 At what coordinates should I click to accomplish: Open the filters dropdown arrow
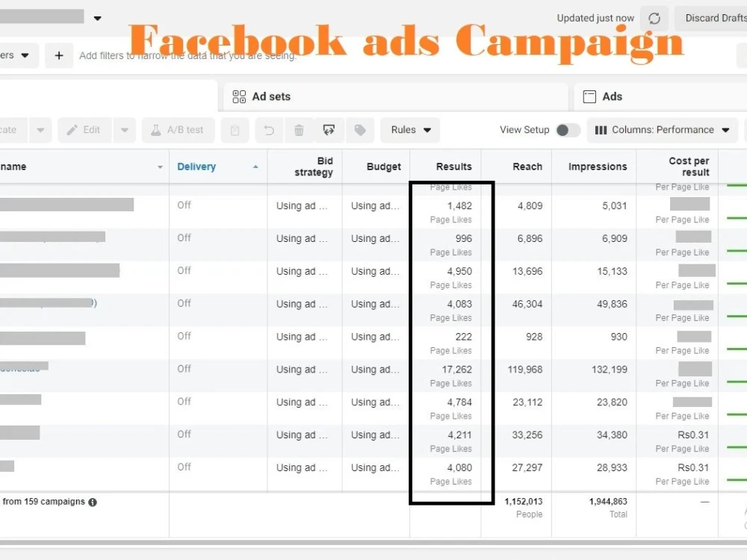coord(25,56)
